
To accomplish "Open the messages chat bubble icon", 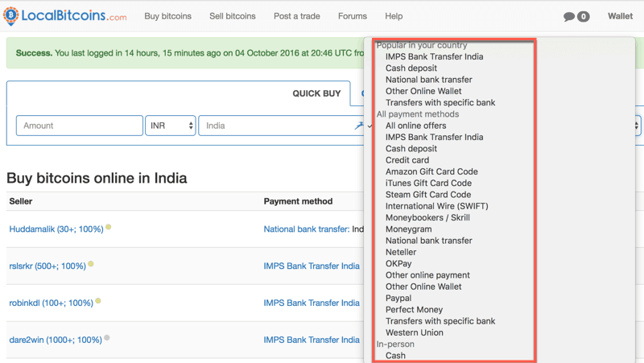I will pos(569,16).
